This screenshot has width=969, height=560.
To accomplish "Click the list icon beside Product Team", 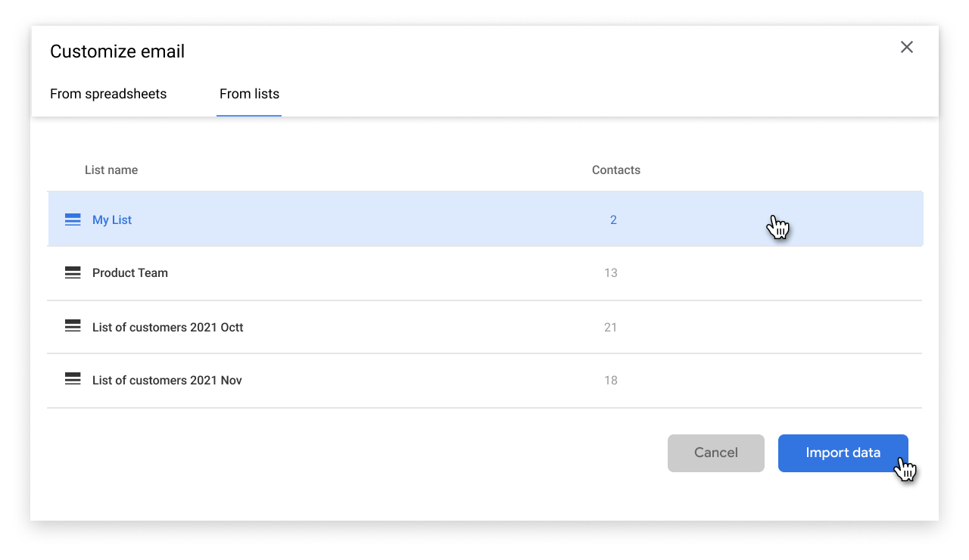I will pos(73,273).
